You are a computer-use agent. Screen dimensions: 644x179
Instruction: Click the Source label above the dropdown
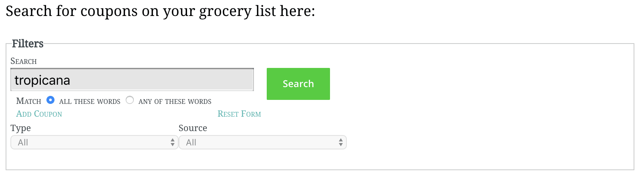coord(193,128)
